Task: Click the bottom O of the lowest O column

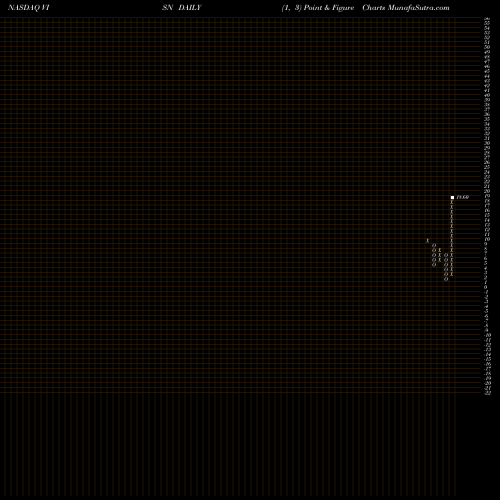Action: [446, 279]
